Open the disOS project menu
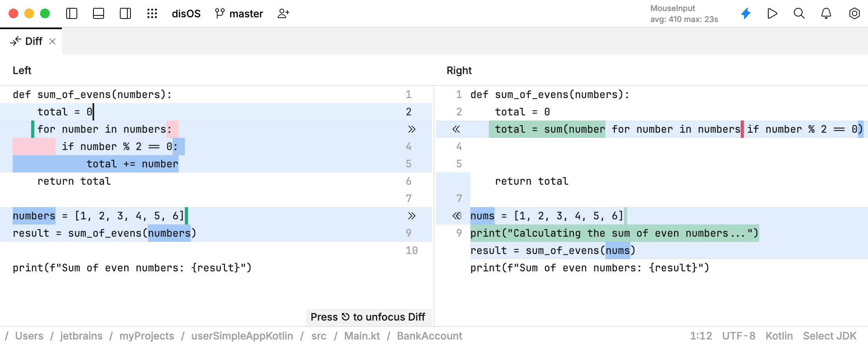The height and width of the screenshot is (345, 868). (186, 14)
